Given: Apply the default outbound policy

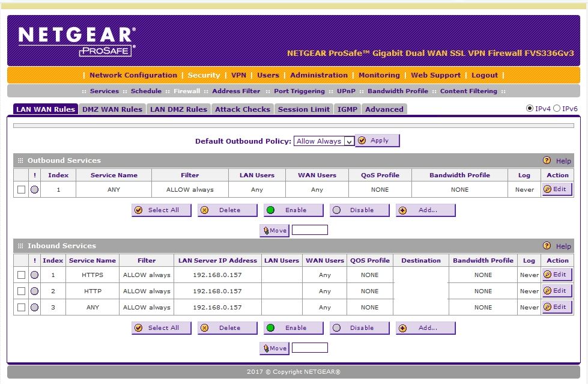Looking at the screenshot, I should (x=377, y=141).
